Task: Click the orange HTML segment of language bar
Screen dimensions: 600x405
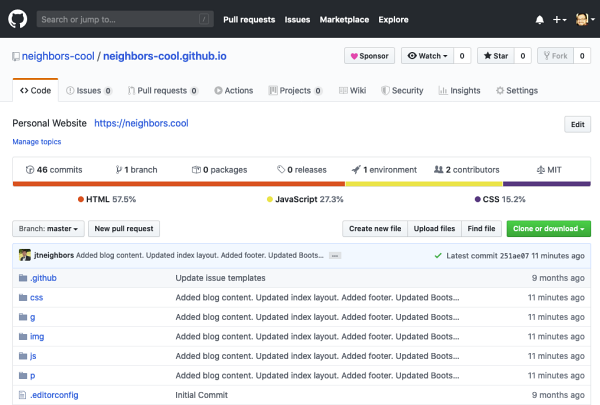Action: [x=179, y=184]
